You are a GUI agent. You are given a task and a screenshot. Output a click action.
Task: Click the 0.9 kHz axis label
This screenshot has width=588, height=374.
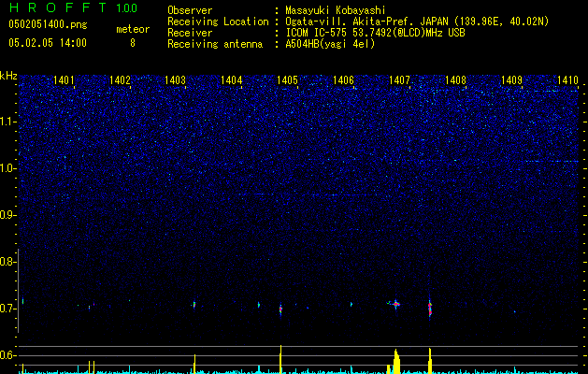tap(7, 215)
